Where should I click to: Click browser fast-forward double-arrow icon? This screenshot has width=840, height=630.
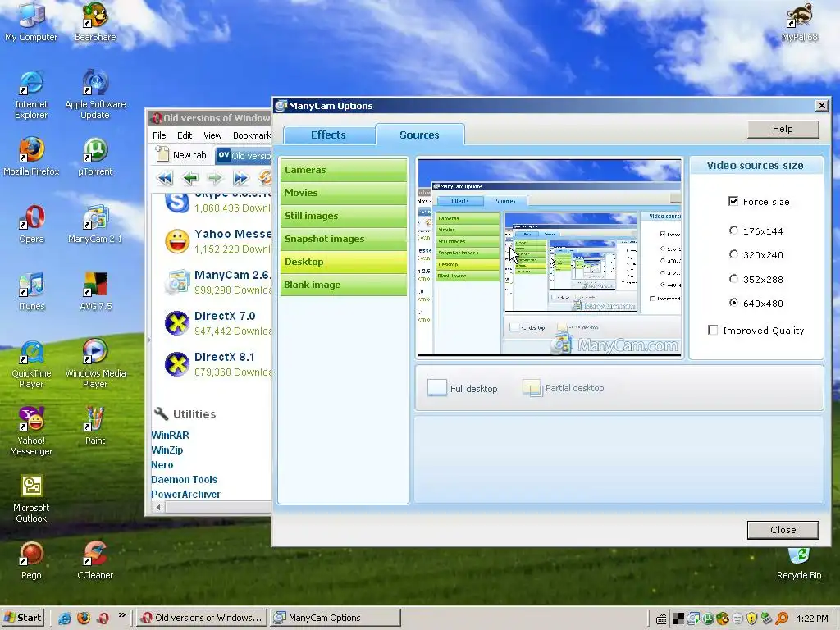240,177
